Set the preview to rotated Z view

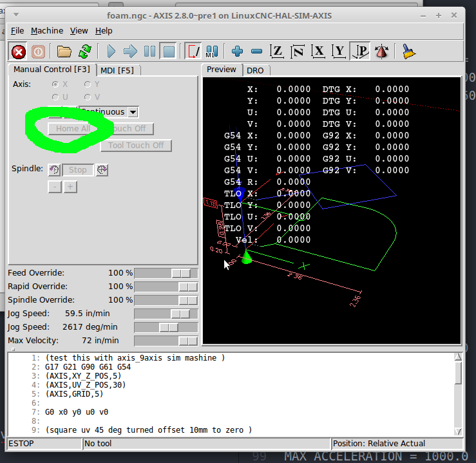297,52
